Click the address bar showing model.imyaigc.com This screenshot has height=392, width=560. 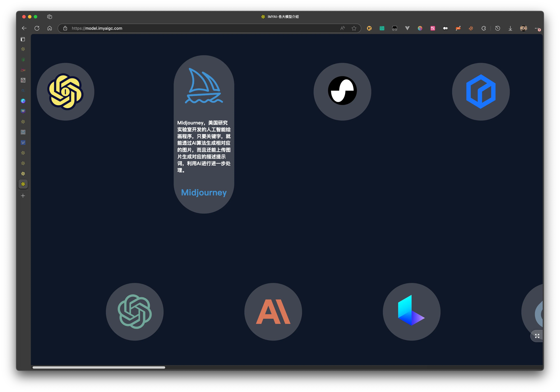pyautogui.click(x=209, y=28)
